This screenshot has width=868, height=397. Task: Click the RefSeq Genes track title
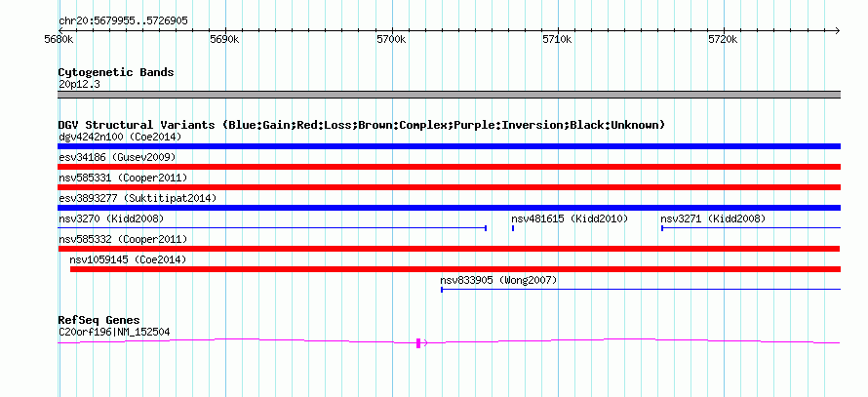click(99, 321)
